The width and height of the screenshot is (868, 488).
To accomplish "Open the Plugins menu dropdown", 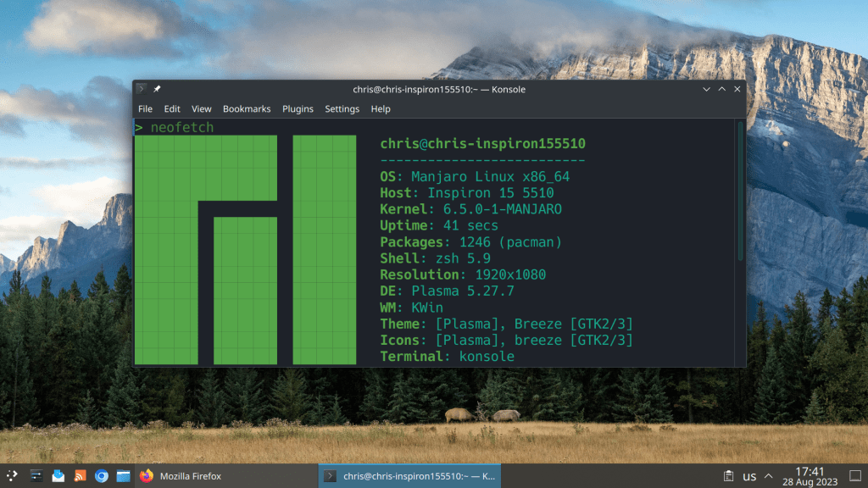I will click(298, 109).
